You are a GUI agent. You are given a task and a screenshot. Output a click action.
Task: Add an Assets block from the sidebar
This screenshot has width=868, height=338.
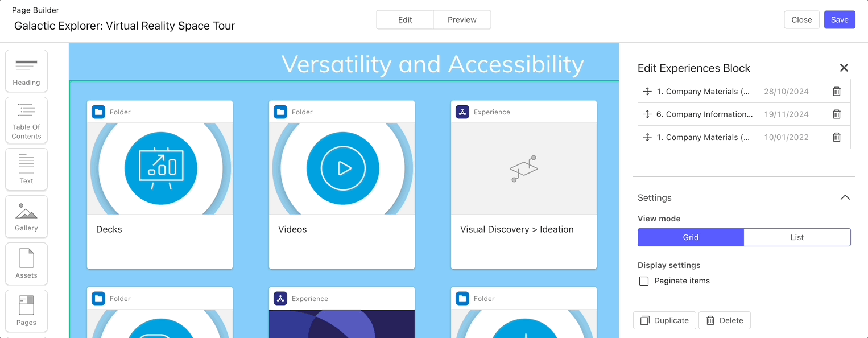[x=26, y=263]
